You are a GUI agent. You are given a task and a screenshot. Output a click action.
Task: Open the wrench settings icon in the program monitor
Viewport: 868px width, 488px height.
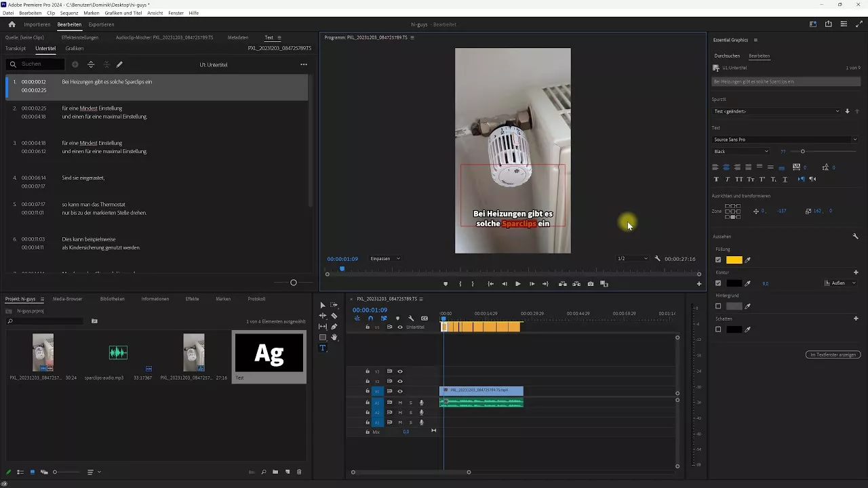pyautogui.click(x=657, y=258)
